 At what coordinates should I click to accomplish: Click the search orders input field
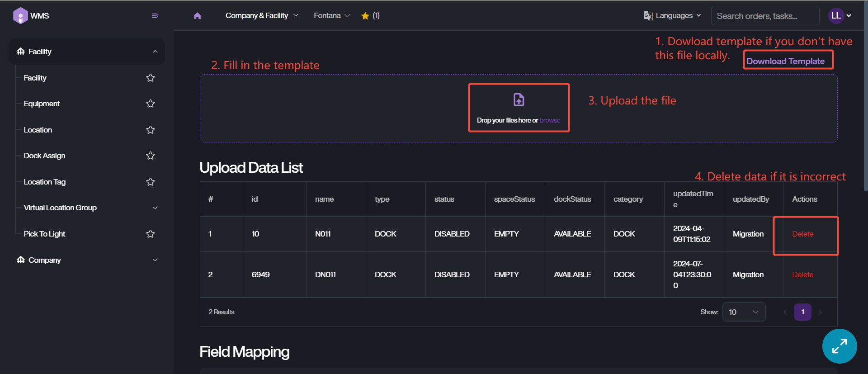[x=765, y=16]
